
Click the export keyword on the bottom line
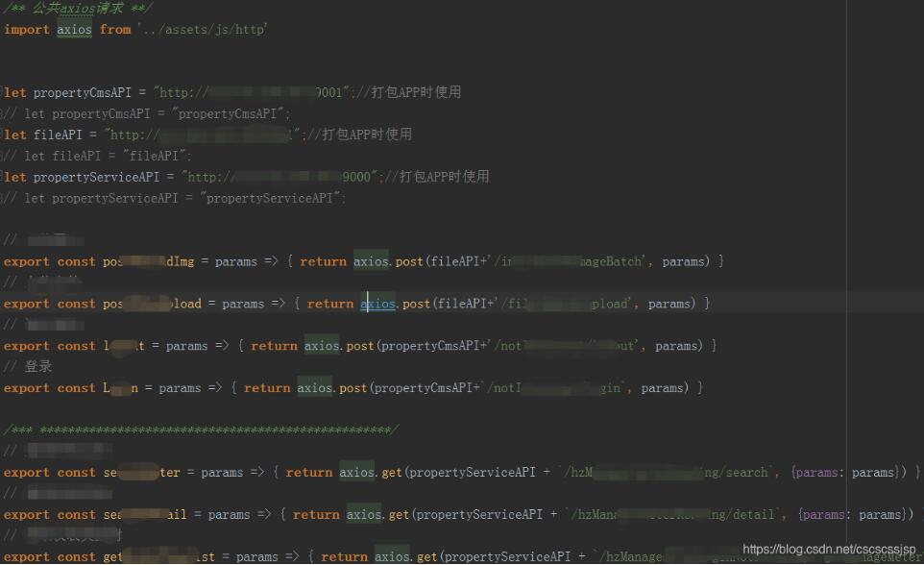pyautogui.click(x=26, y=556)
